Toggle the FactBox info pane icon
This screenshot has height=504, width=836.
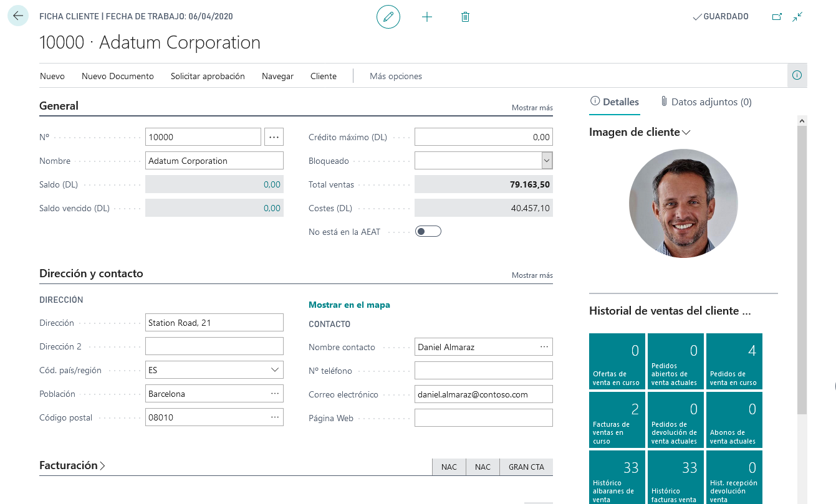797,75
